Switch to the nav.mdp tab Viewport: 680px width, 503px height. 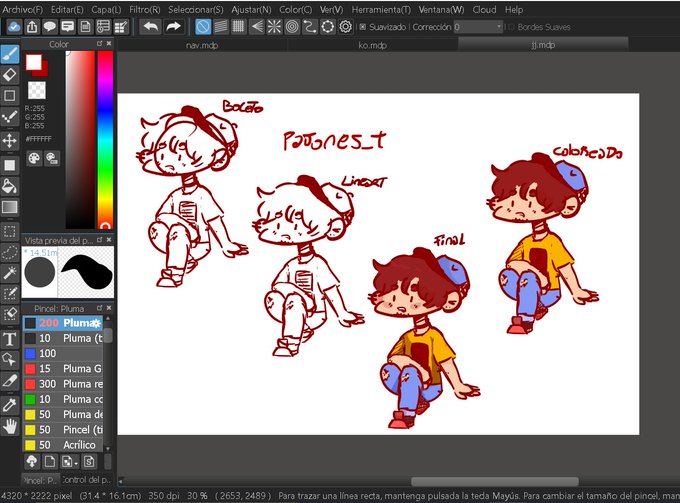pos(202,45)
